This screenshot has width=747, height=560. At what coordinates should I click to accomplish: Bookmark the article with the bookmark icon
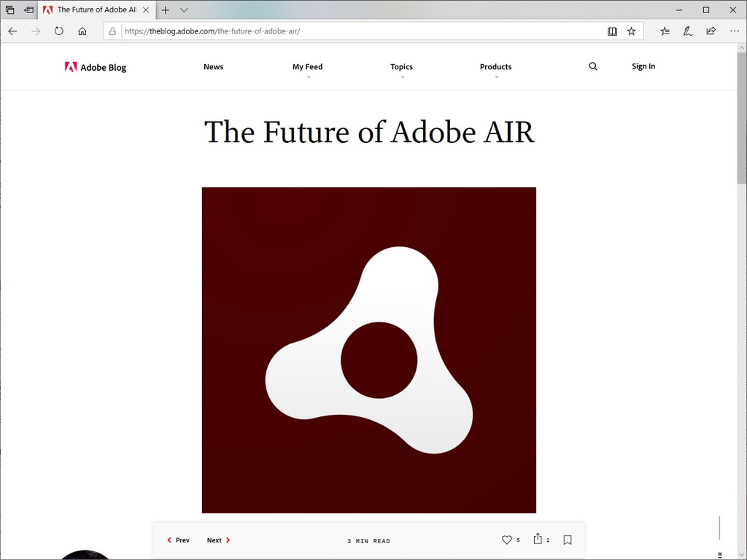(x=568, y=540)
